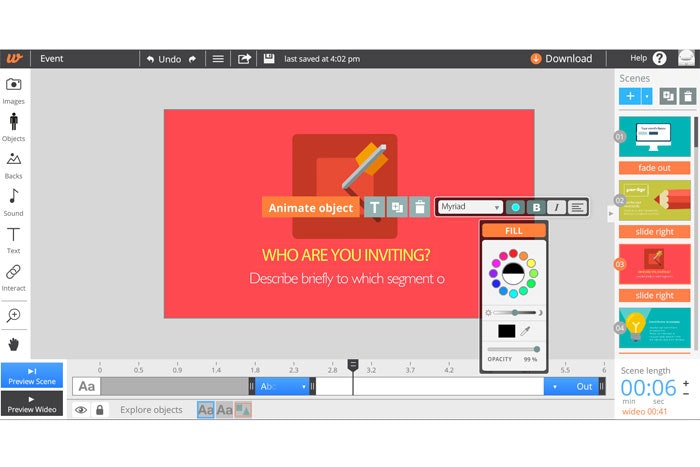Click the Download button
700x467 pixels.
(x=561, y=59)
